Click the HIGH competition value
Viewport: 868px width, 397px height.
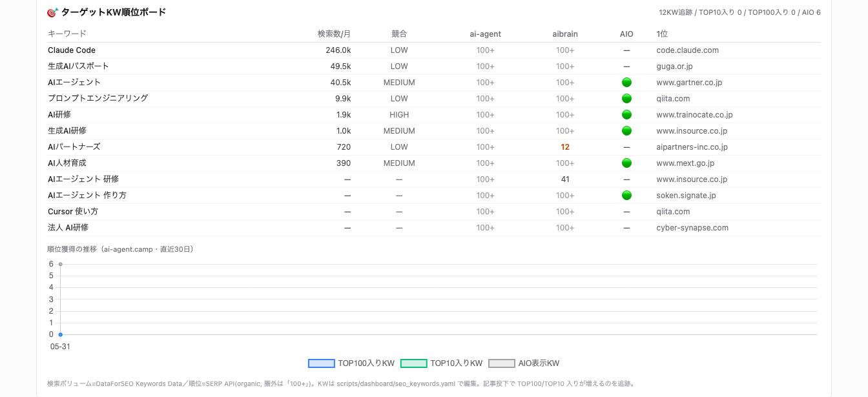click(399, 115)
